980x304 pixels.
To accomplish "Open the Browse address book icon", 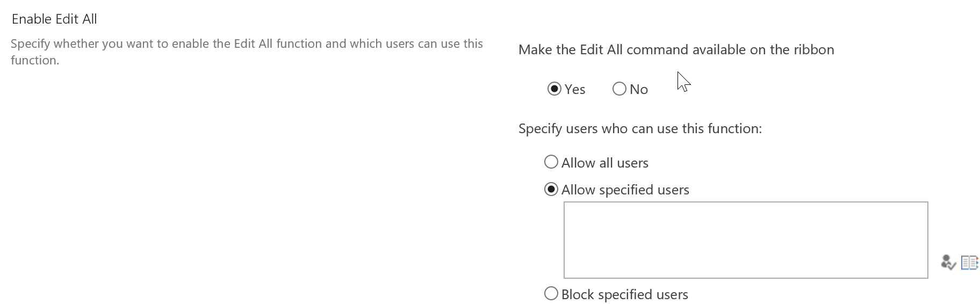I will 969,263.
